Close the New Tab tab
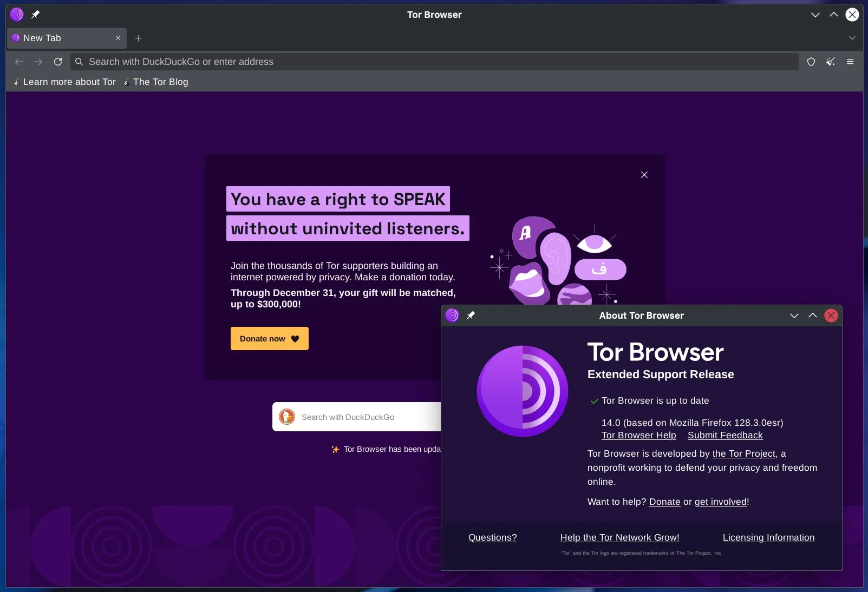This screenshot has height=592, width=868. 118,38
